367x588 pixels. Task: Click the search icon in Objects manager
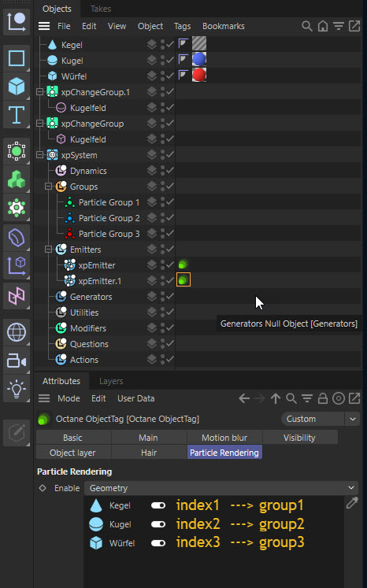[x=307, y=26]
